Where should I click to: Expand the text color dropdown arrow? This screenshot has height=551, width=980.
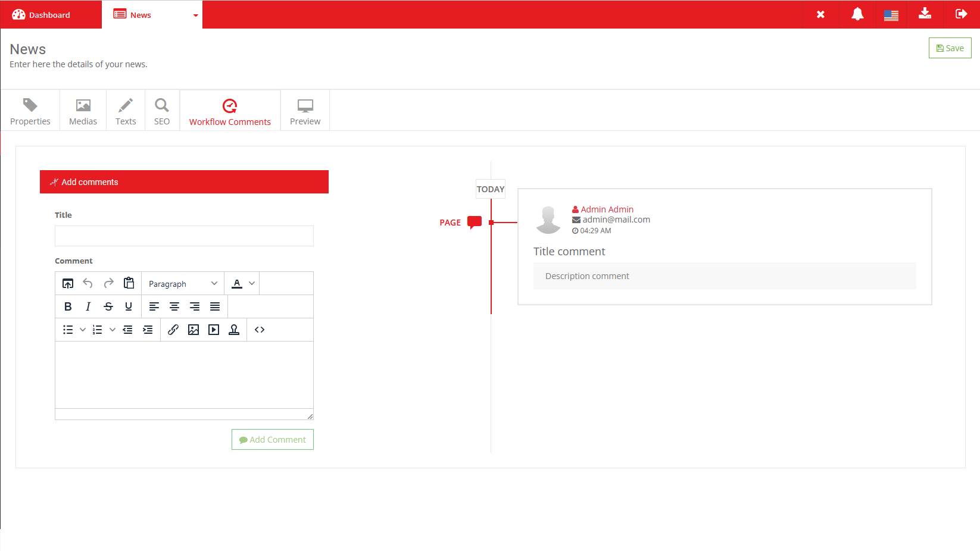(x=252, y=284)
